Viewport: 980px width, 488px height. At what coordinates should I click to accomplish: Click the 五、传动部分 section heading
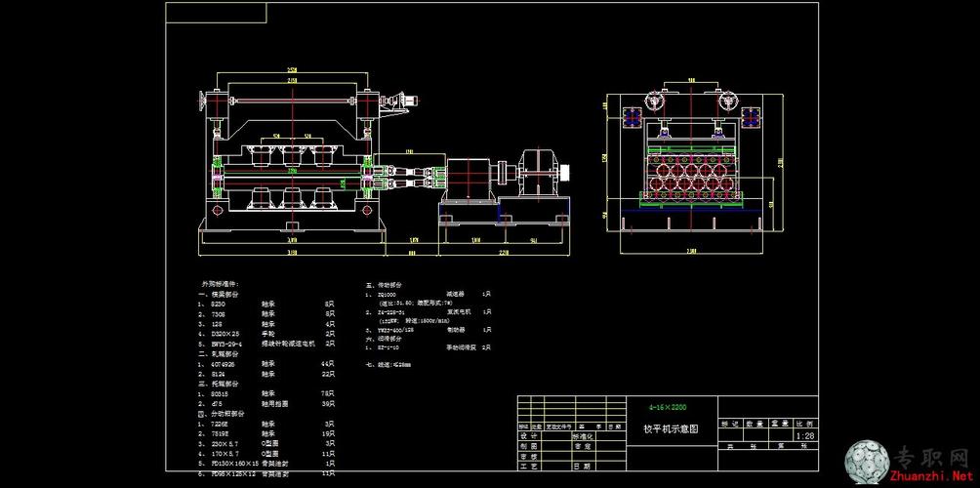point(381,283)
